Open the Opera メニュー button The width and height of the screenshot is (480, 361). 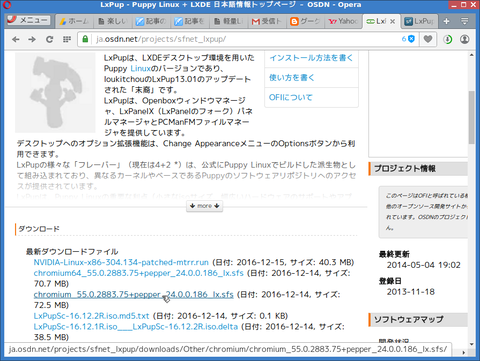click(28, 20)
